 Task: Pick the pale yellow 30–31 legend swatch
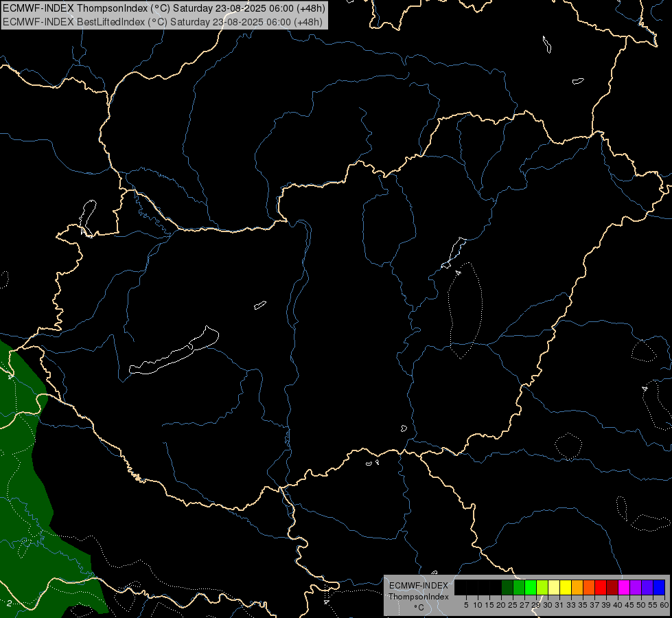click(x=554, y=587)
